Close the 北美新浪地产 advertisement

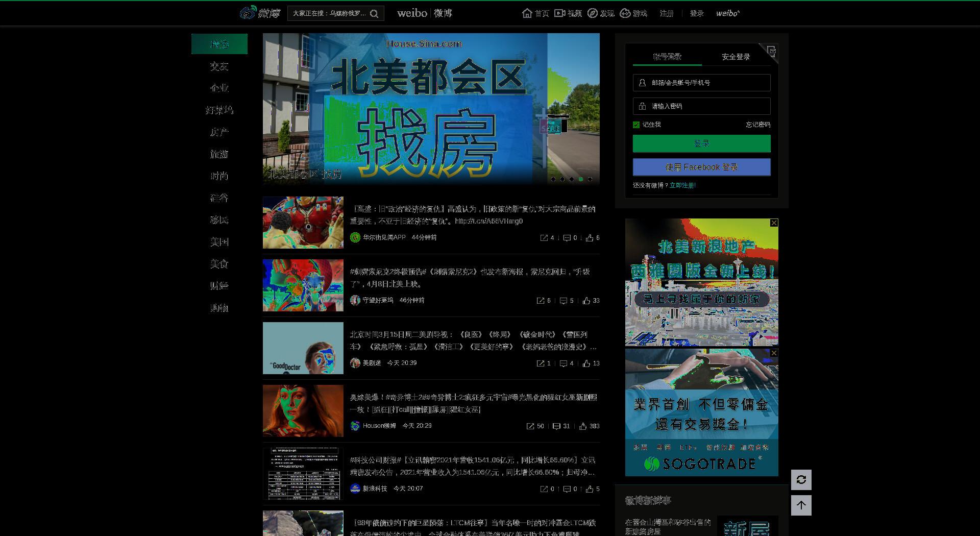[x=774, y=223]
